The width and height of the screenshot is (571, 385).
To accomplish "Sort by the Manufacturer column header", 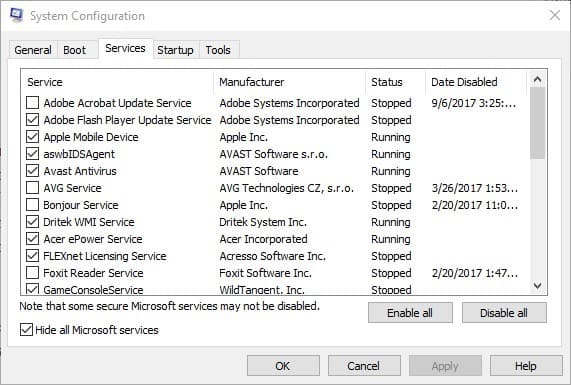I will tap(289, 82).
